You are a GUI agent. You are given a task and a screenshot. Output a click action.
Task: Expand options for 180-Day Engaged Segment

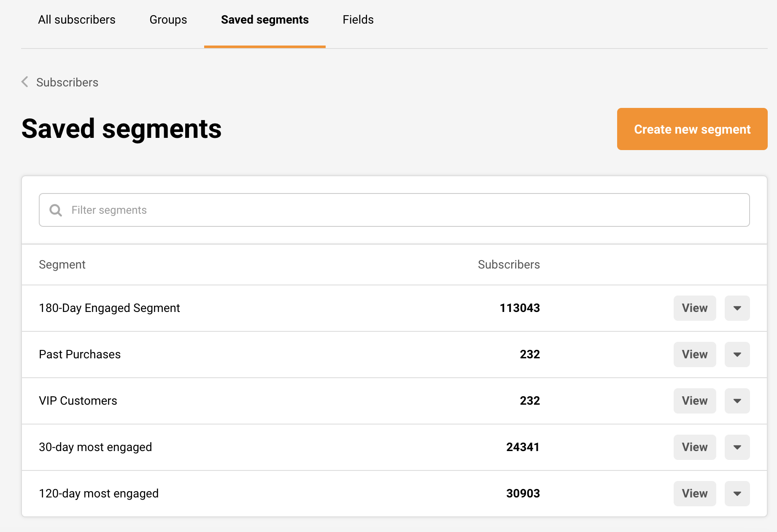pos(737,308)
